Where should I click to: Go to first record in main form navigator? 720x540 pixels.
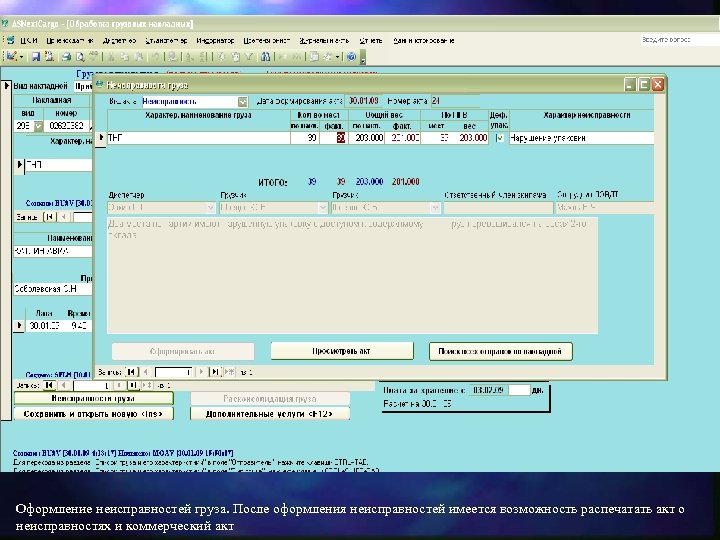(49, 385)
